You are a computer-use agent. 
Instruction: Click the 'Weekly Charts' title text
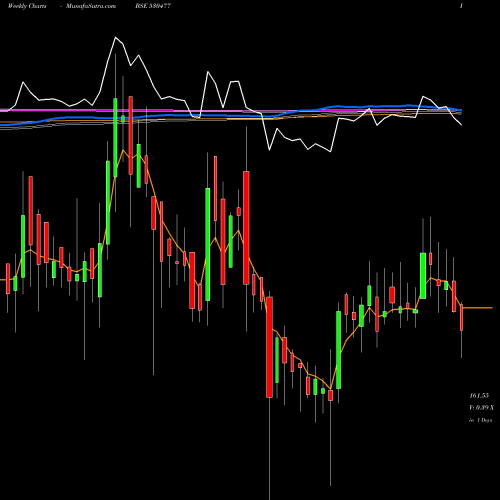(x=27, y=6)
